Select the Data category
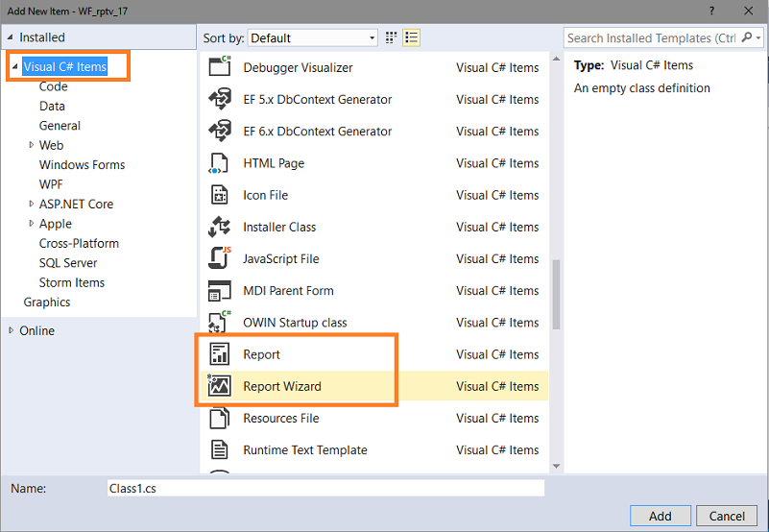Viewport: 769px width, 532px height. click(x=52, y=106)
